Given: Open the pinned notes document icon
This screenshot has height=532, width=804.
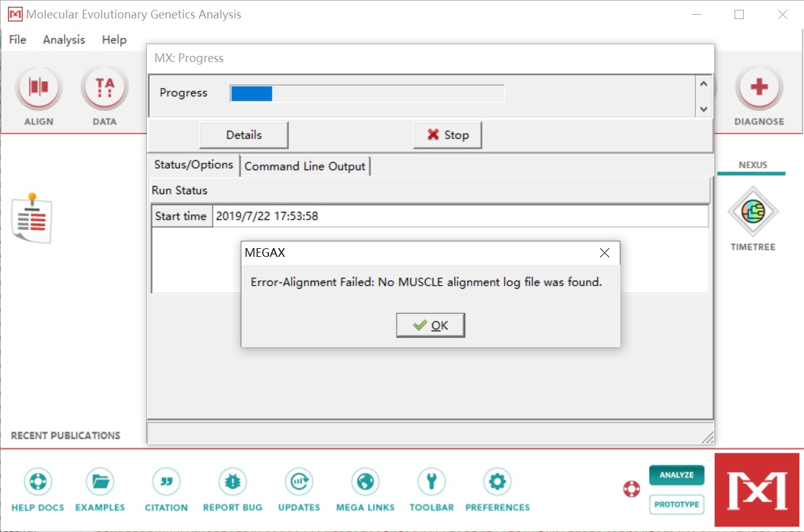Looking at the screenshot, I should pos(32,218).
